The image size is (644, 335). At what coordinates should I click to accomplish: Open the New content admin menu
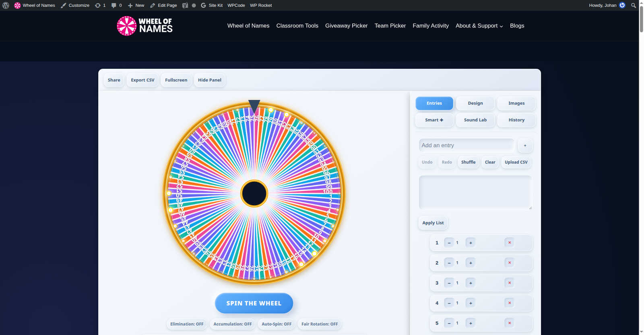pyautogui.click(x=136, y=5)
